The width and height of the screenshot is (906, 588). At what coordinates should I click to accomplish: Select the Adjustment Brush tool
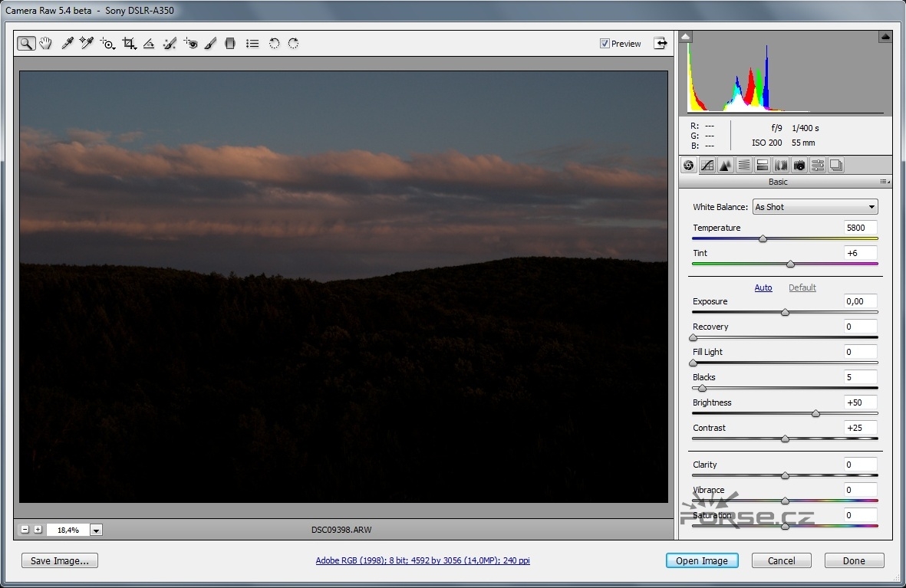click(x=210, y=44)
